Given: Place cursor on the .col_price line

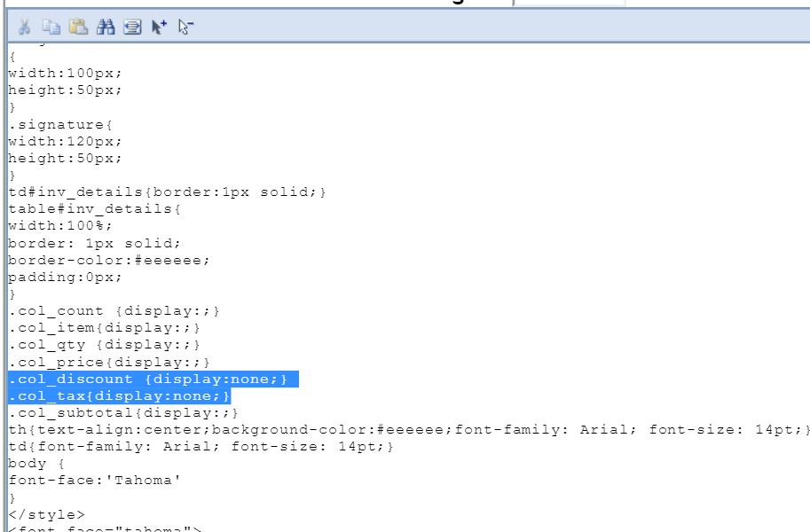Looking at the screenshot, I should click(x=109, y=363).
